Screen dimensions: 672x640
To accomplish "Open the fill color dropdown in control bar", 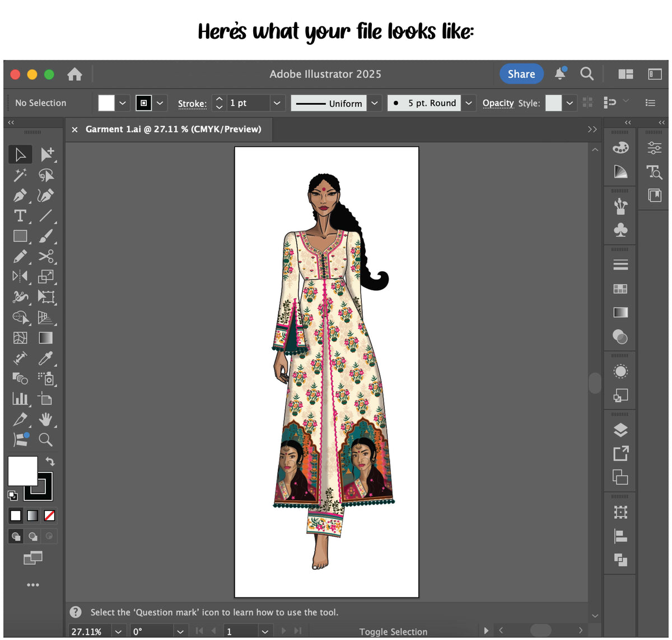I will coord(123,103).
